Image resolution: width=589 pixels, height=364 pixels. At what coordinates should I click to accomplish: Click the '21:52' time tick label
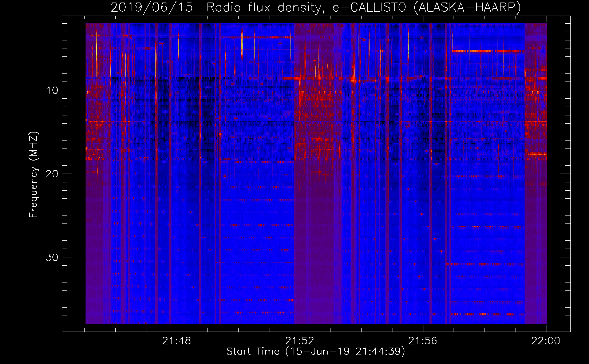click(x=300, y=341)
